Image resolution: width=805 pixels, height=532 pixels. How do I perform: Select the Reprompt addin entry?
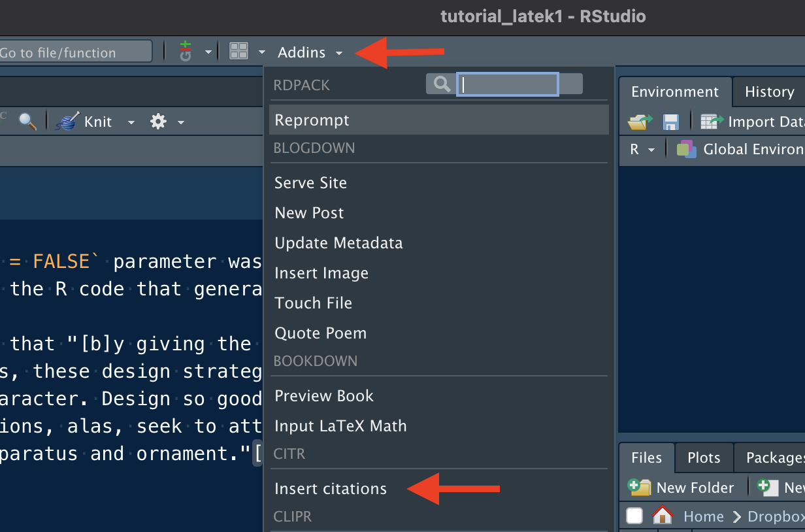pyautogui.click(x=312, y=120)
